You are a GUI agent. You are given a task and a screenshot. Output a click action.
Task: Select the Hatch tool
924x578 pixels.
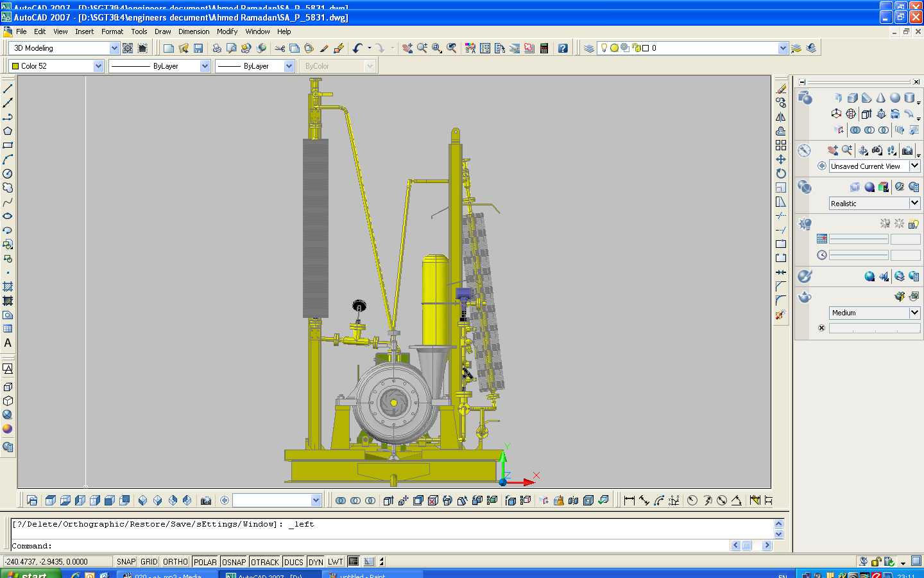click(x=8, y=286)
